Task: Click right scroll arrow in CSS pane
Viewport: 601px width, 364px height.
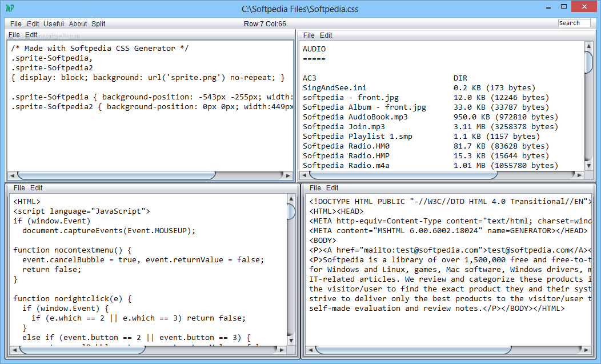Action: [289, 175]
